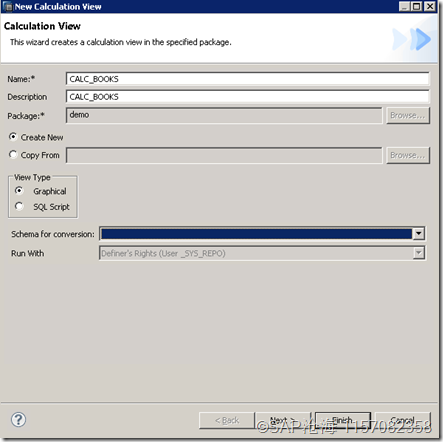Maximize the New Calculation View window

[x=417, y=6]
